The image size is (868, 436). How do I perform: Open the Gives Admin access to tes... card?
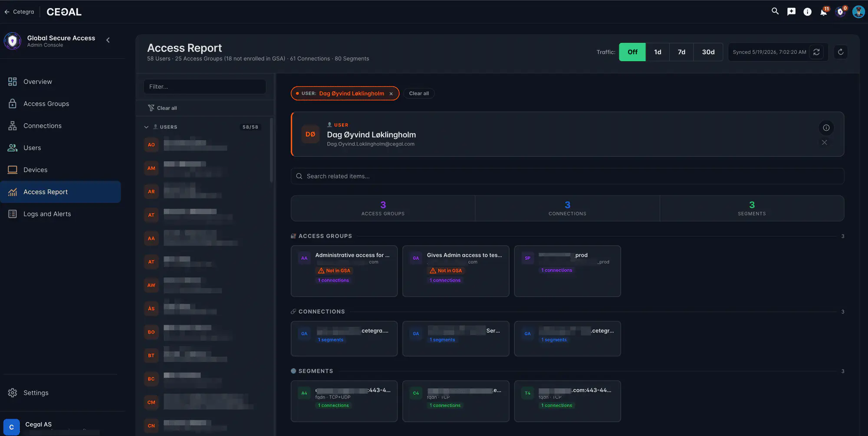point(456,271)
